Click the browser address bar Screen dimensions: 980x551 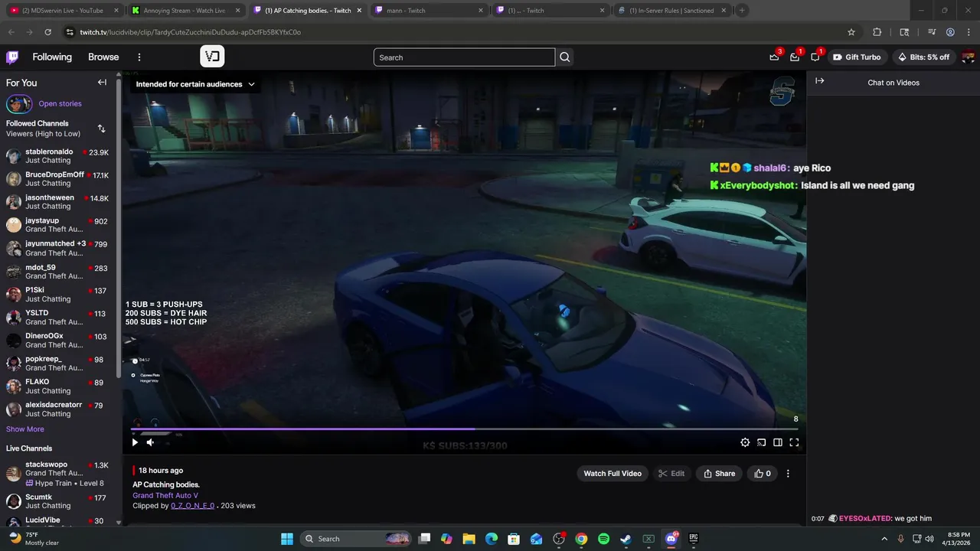click(456, 32)
